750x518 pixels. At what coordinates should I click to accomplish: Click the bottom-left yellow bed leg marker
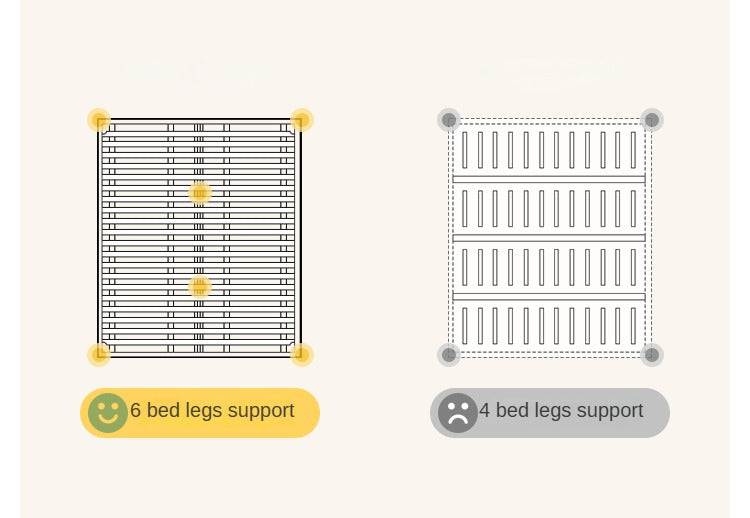[x=99, y=354]
